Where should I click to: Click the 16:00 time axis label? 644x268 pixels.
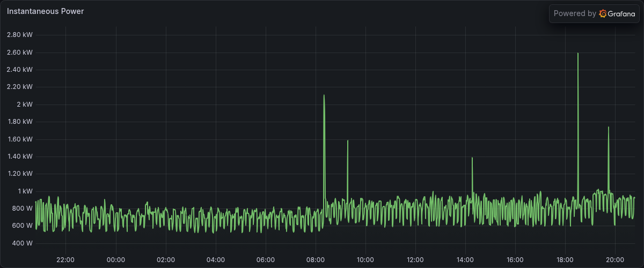pyautogui.click(x=515, y=259)
